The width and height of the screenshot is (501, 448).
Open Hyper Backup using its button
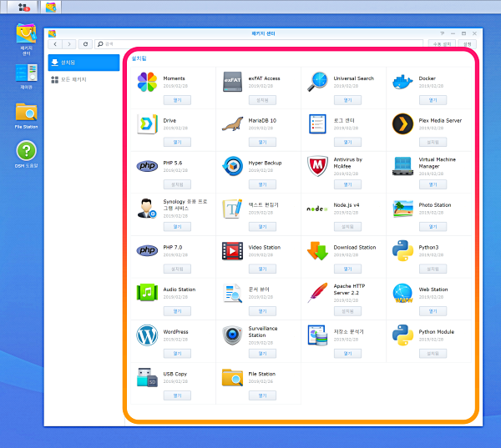point(263,184)
